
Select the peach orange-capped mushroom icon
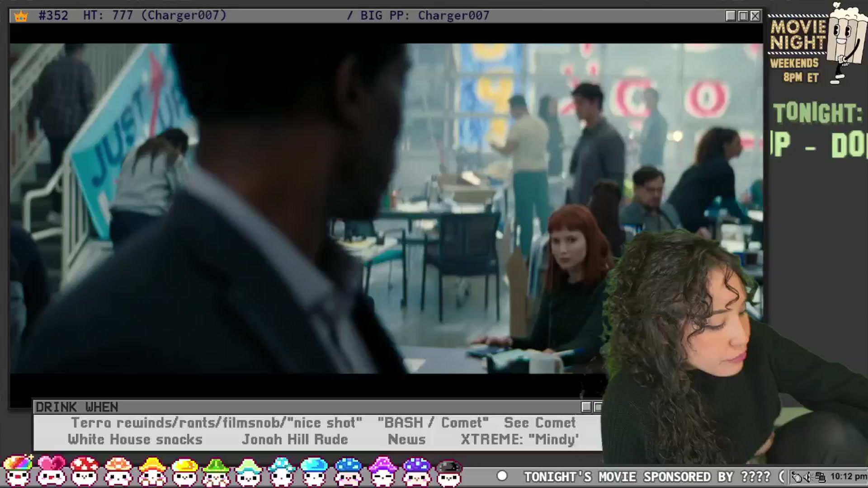pyautogui.click(x=118, y=471)
